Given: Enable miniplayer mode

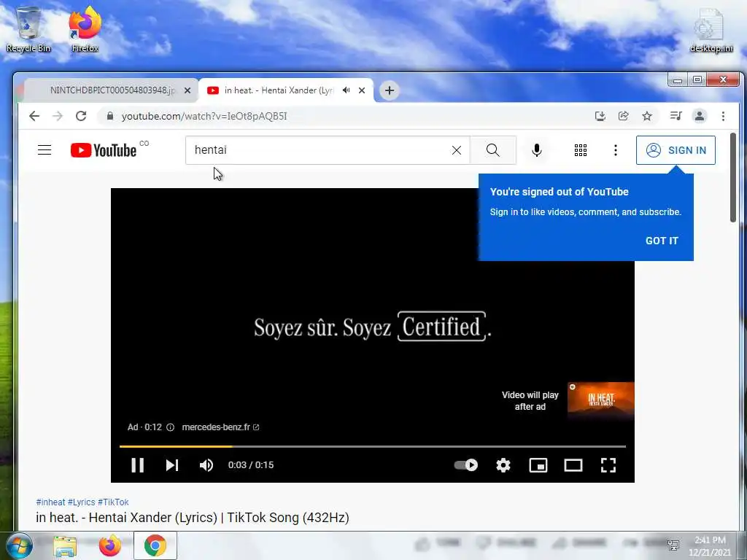Looking at the screenshot, I should [x=538, y=464].
